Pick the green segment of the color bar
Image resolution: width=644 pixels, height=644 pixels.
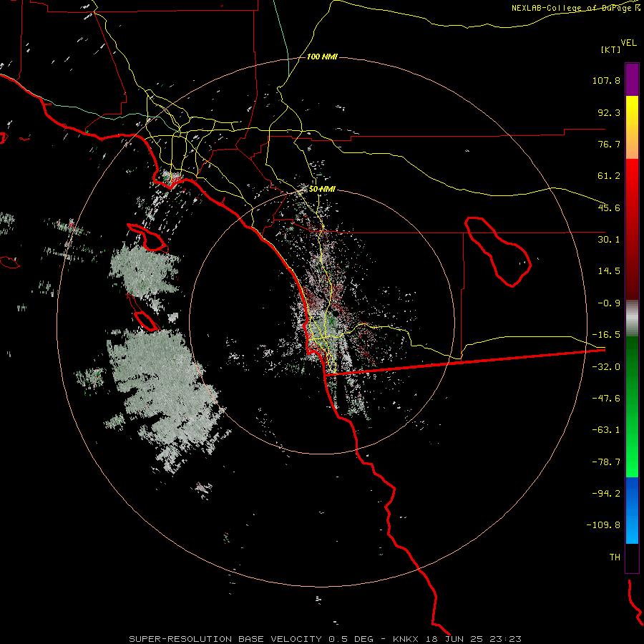[632, 406]
